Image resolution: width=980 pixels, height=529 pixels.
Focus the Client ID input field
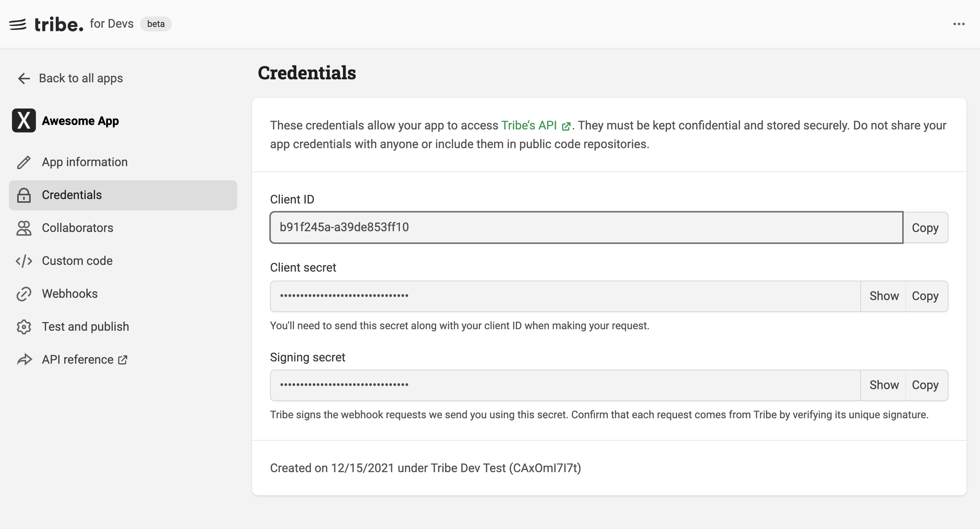tap(586, 227)
